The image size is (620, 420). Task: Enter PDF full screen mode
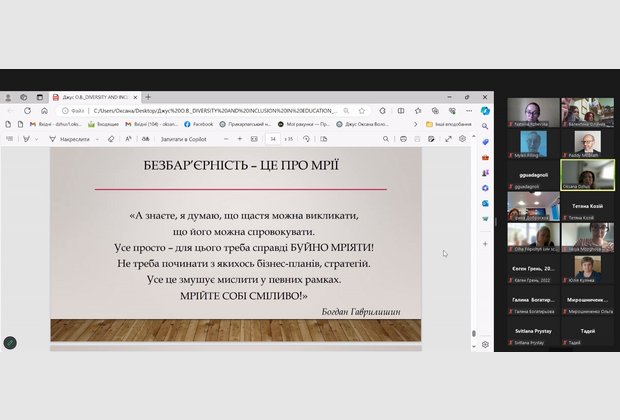[449, 139]
